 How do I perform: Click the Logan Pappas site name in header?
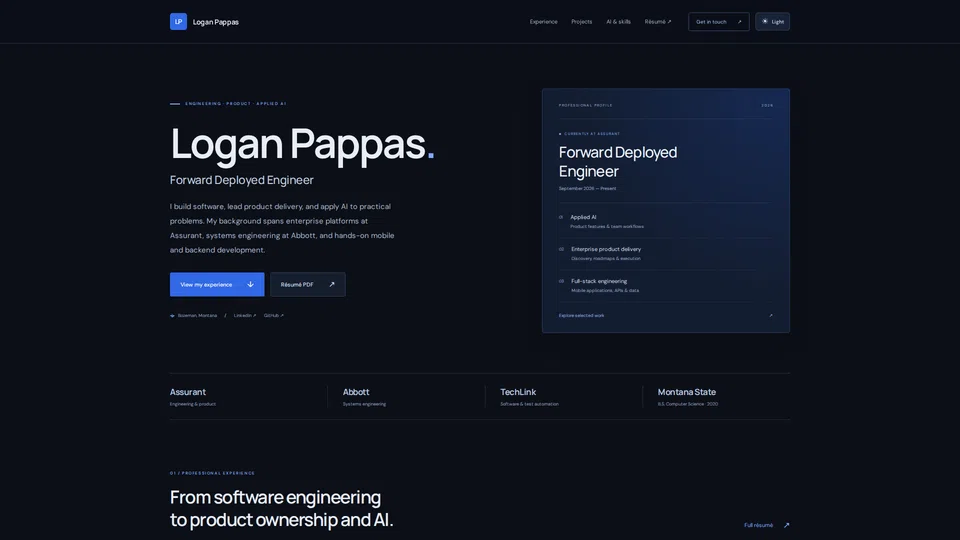216,22
